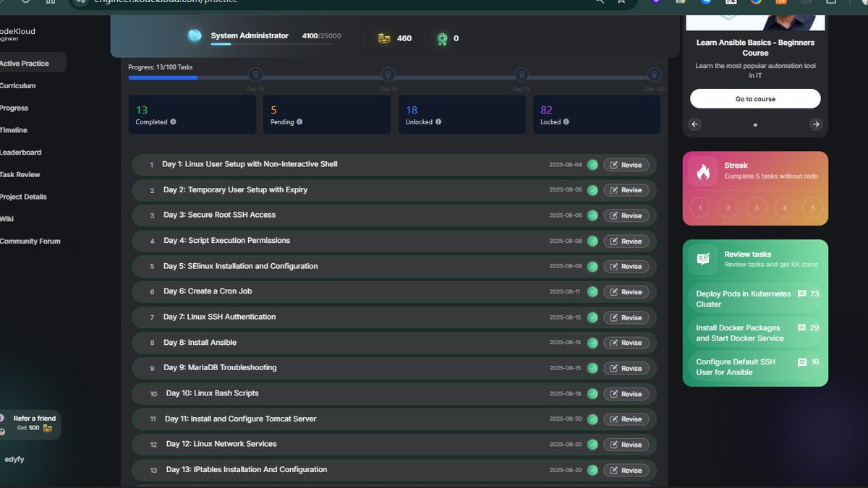Click the green badge icon beside 0
The image size is (868, 488).
[x=442, y=38]
